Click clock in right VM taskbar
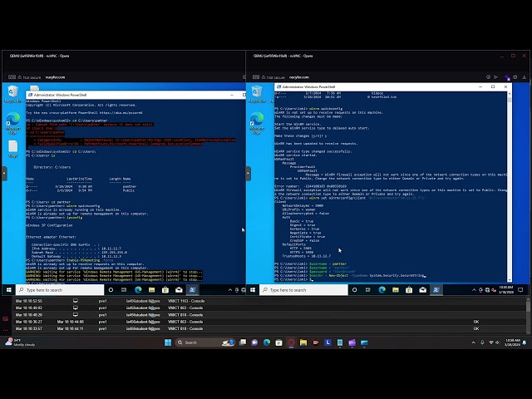Image resolution: width=532 pixels, height=399 pixels. click(506, 290)
